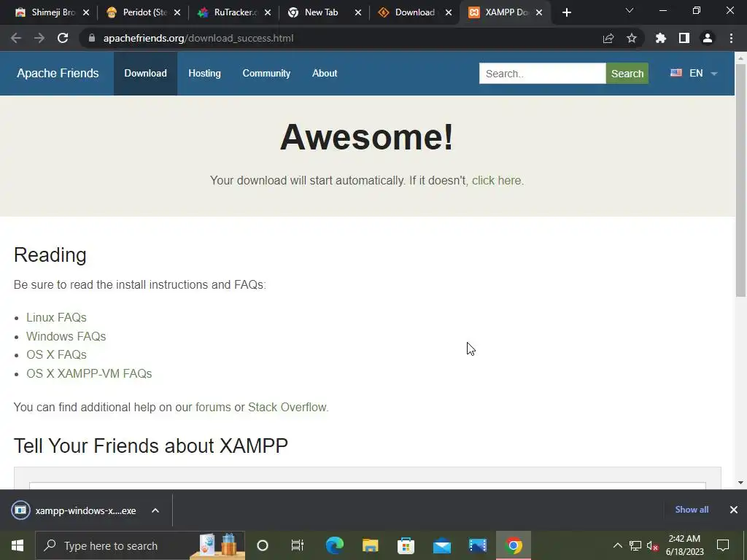Click the network tray icon
The image size is (747, 560).
tap(635, 545)
